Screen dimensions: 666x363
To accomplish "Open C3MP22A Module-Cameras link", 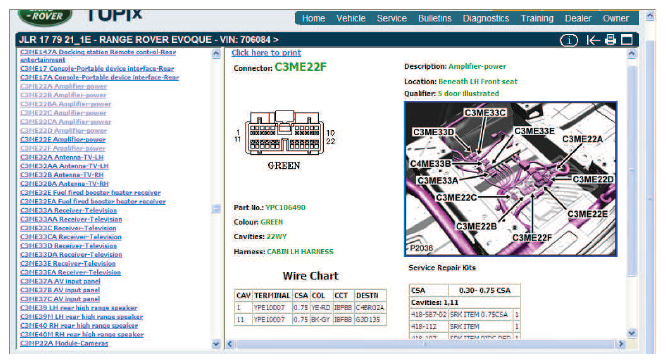I will coord(64,343).
